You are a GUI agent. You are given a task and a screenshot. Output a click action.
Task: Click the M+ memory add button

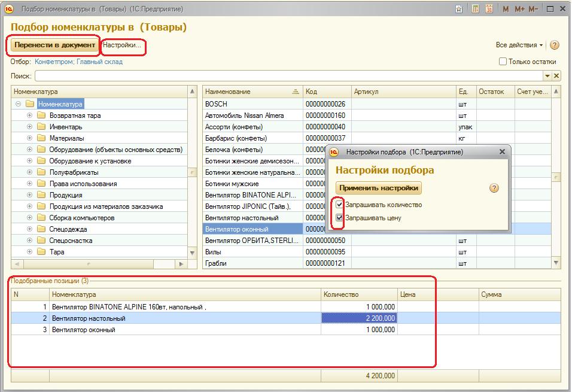519,9
